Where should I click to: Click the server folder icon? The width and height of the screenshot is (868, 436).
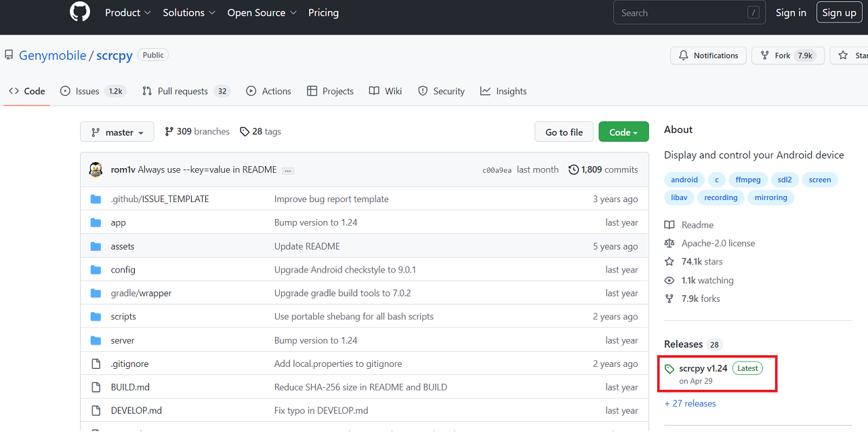click(x=96, y=340)
